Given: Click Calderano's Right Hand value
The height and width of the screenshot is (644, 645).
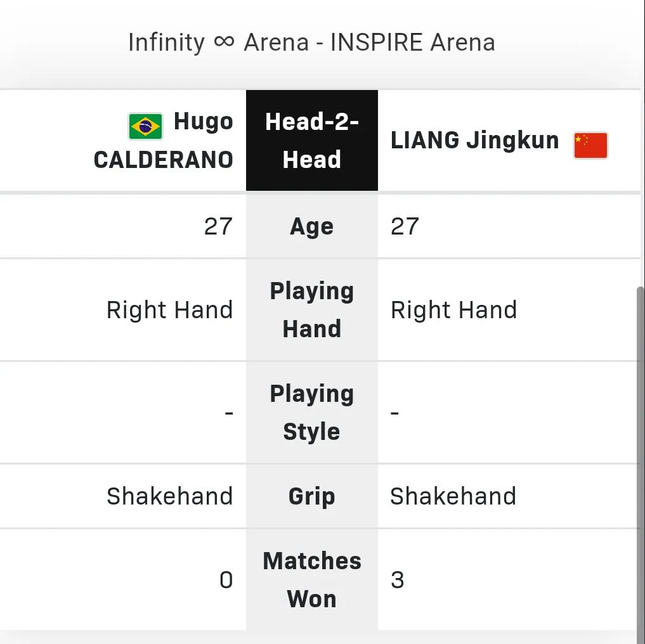Looking at the screenshot, I should coord(170,310).
